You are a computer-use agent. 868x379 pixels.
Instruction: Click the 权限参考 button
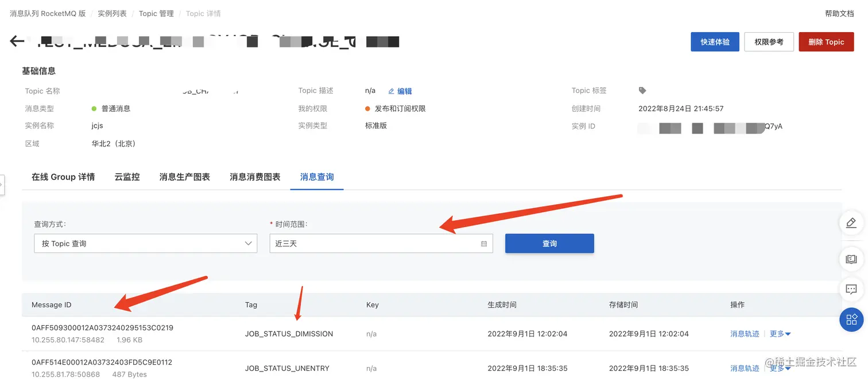click(769, 42)
